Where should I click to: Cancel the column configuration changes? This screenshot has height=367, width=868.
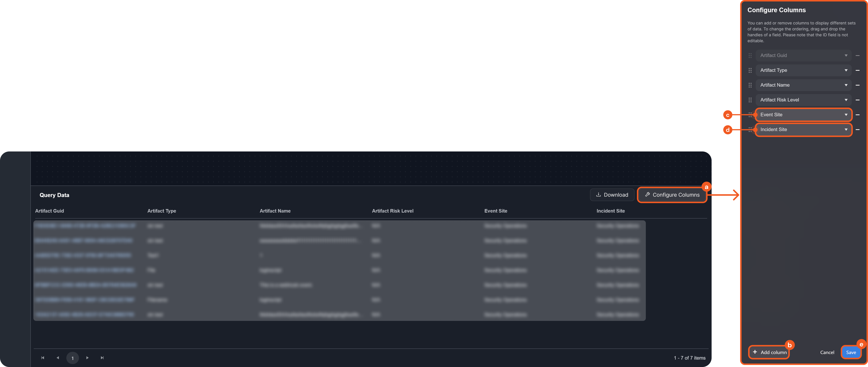click(x=827, y=352)
